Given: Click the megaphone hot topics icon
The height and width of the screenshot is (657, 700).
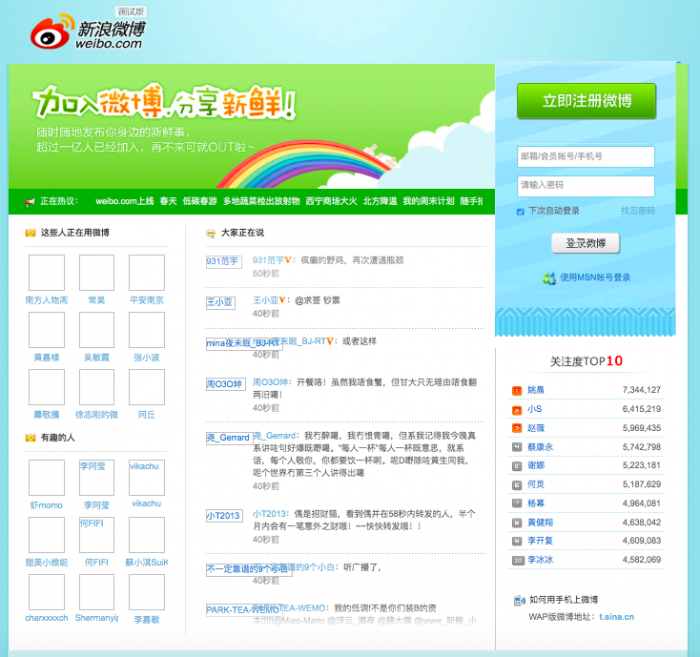Looking at the screenshot, I should pyautogui.click(x=30, y=202).
